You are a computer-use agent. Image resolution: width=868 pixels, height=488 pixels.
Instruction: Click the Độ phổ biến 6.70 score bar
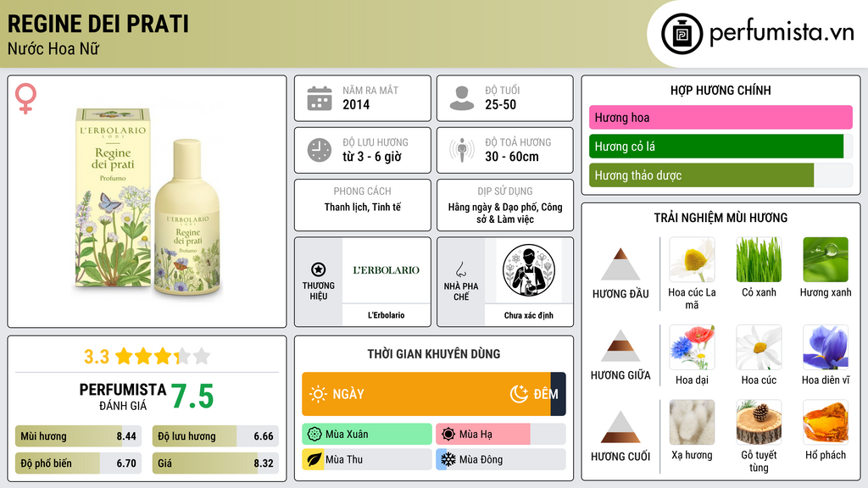pyautogui.click(x=79, y=463)
